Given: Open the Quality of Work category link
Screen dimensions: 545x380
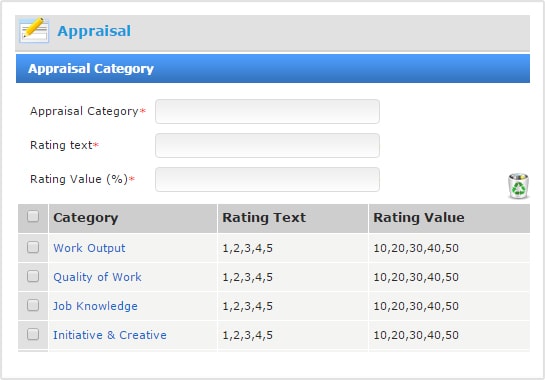Looking at the screenshot, I should [x=97, y=277].
